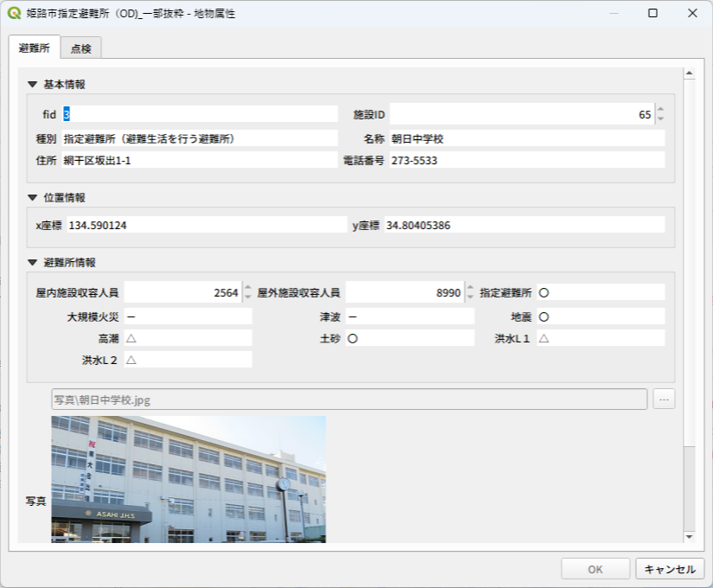The width and height of the screenshot is (713, 588).
Task: Collapse the 避難所情報 group
Action: 32,263
